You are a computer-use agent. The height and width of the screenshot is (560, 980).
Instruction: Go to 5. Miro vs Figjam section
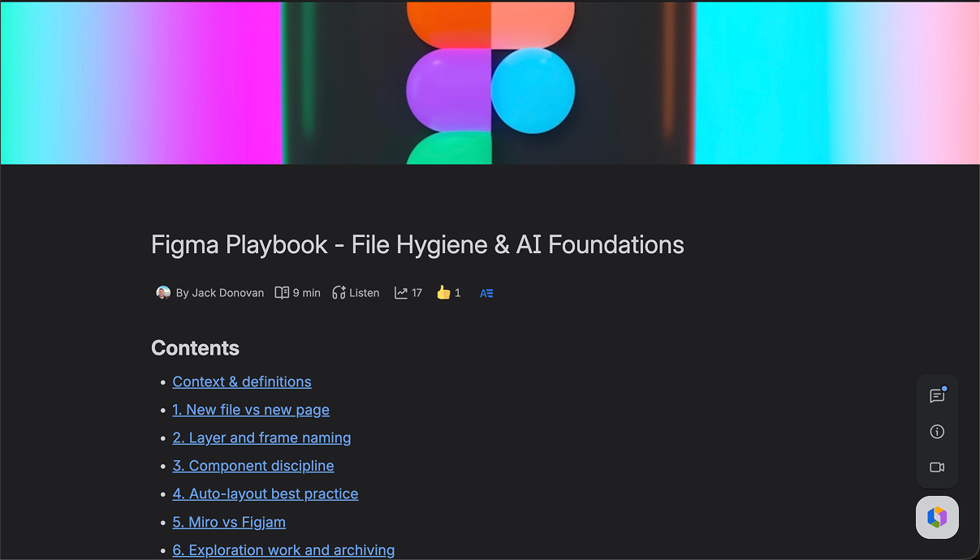pos(229,522)
